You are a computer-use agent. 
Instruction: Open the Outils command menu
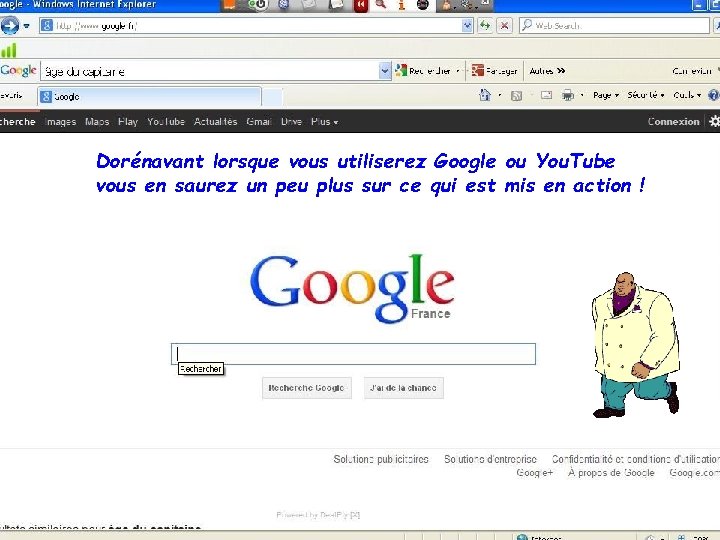click(687, 96)
